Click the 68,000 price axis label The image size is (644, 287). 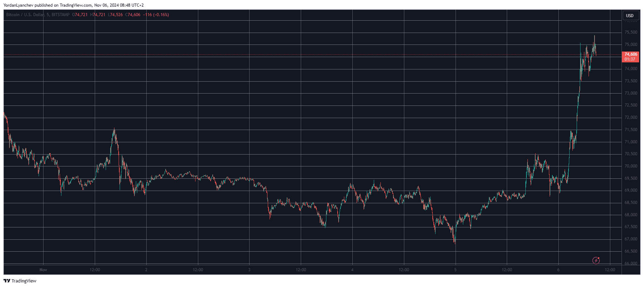pyautogui.click(x=631, y=215)
